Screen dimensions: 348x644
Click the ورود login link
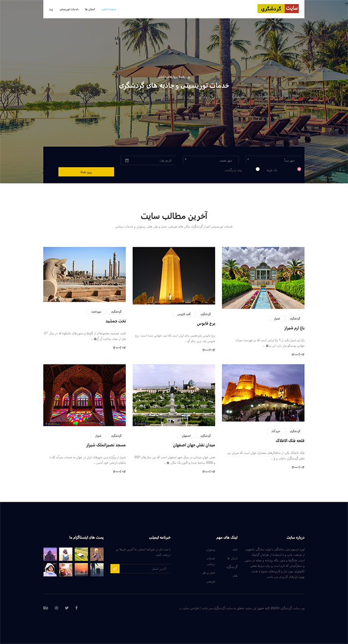click(x=51, y=9)
